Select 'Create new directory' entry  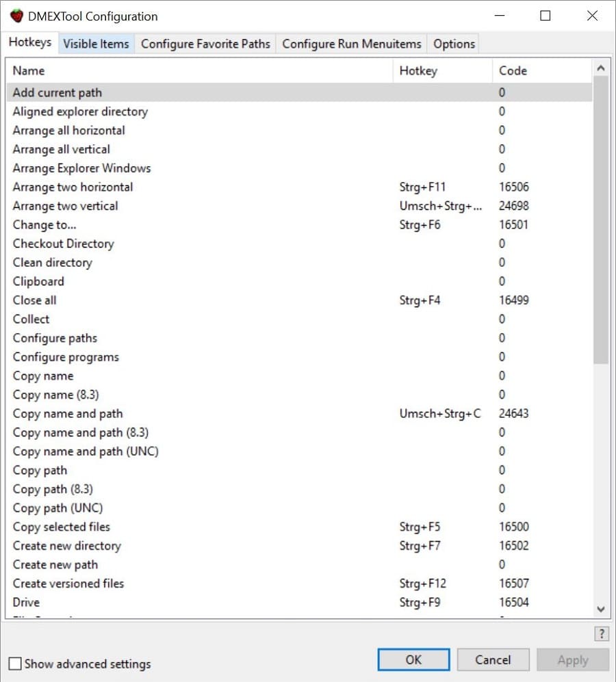[300, 546]
